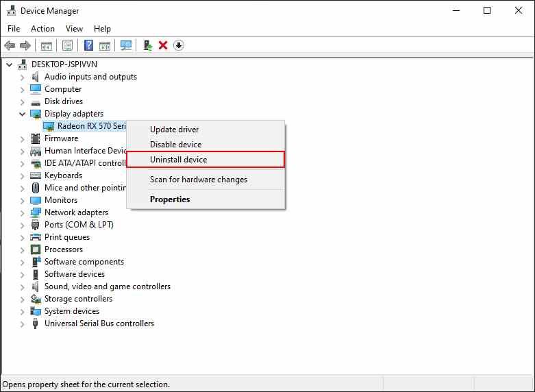The width and height of the screenshot is (535, 392).
Task: Expand the Firmware category
Action: point(23,139)
